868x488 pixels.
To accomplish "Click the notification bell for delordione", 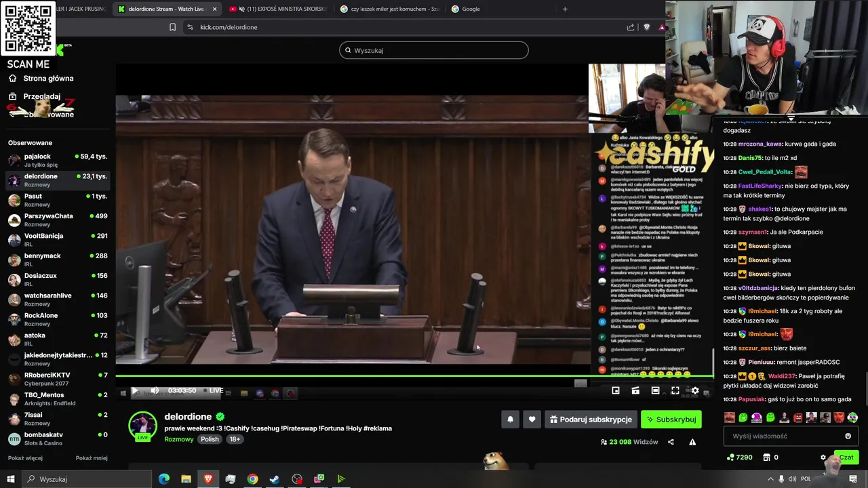I will point(511,420).
